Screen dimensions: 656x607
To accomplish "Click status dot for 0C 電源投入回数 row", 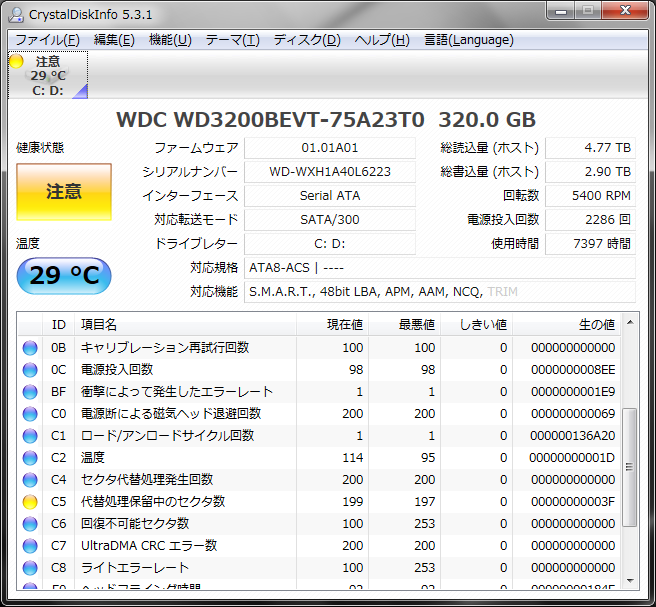I will (30, 370).
